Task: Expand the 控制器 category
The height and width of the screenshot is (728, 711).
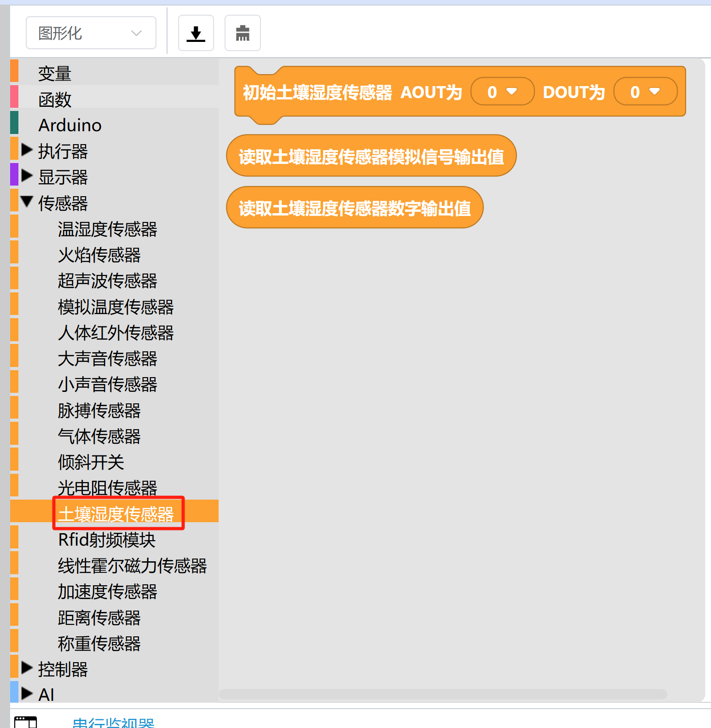Action: tap(27, 668)
